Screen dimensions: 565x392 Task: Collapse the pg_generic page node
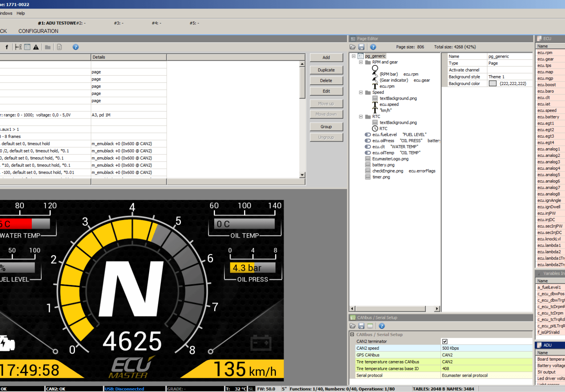pos(354,56)
